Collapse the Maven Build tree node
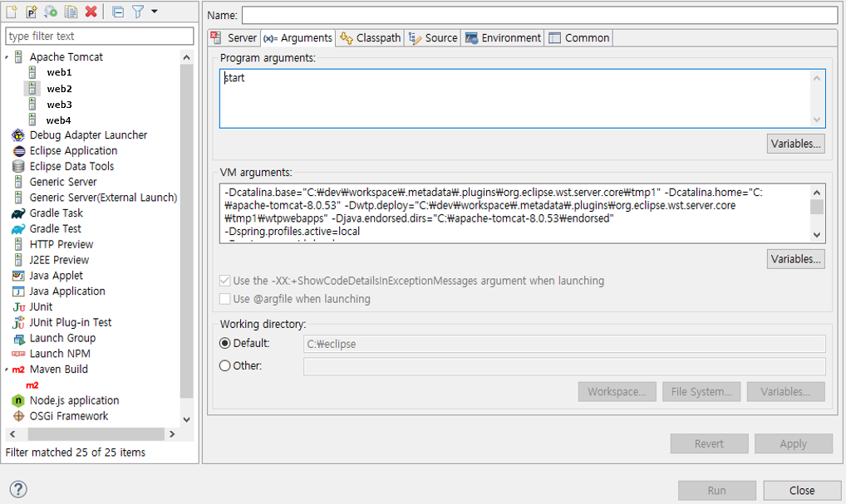The image size is (846, 504). pyautogui.click(x=7, y=369)
